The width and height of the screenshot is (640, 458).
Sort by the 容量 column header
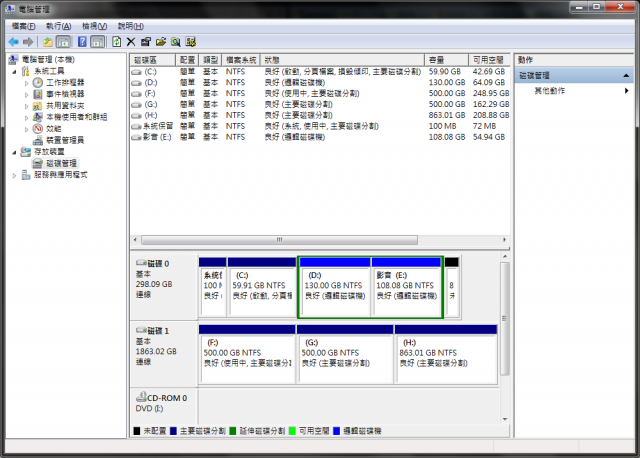[x=447, y=60]
